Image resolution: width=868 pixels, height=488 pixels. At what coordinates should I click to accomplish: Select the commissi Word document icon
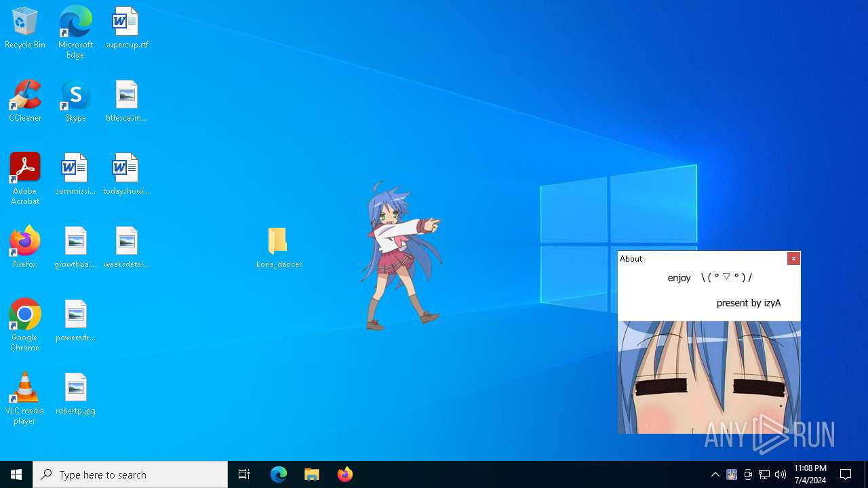(75, 175)
